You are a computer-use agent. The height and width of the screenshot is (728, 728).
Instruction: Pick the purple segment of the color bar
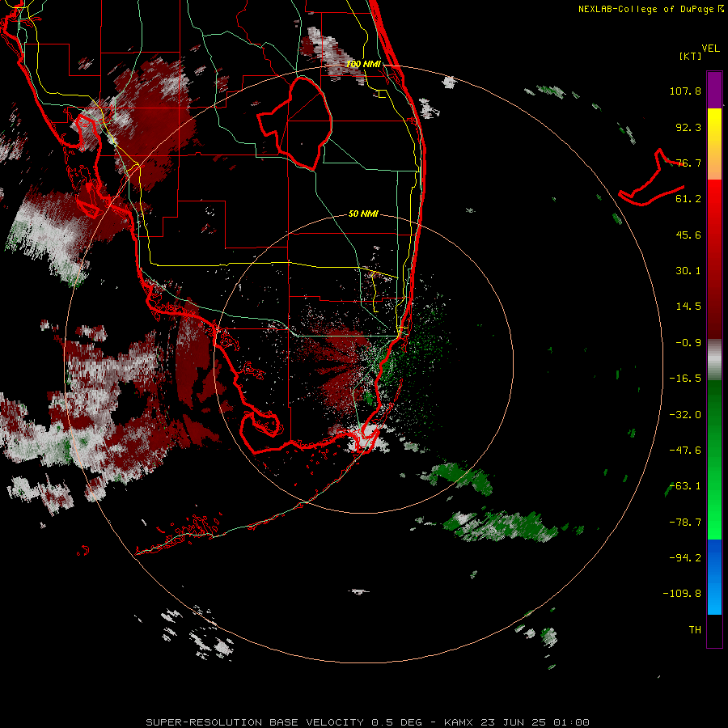tap(714, 90)
